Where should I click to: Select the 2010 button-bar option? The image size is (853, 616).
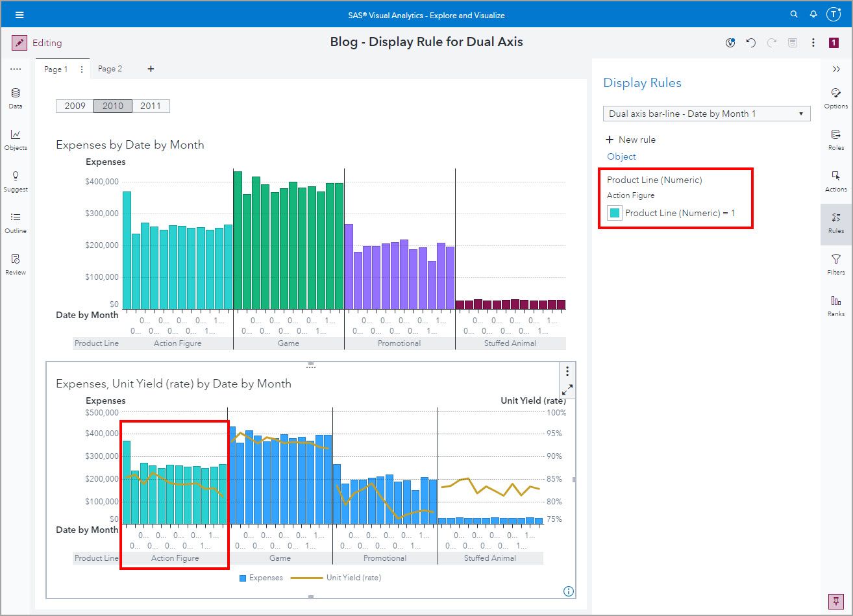tap(112, 106)
